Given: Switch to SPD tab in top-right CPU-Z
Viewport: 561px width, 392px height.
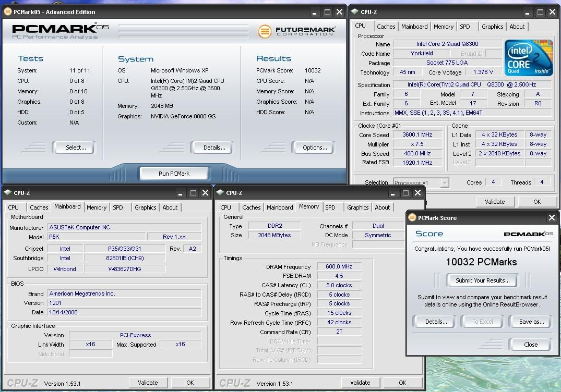Looking at the screenshot, I should click(465, 27).
